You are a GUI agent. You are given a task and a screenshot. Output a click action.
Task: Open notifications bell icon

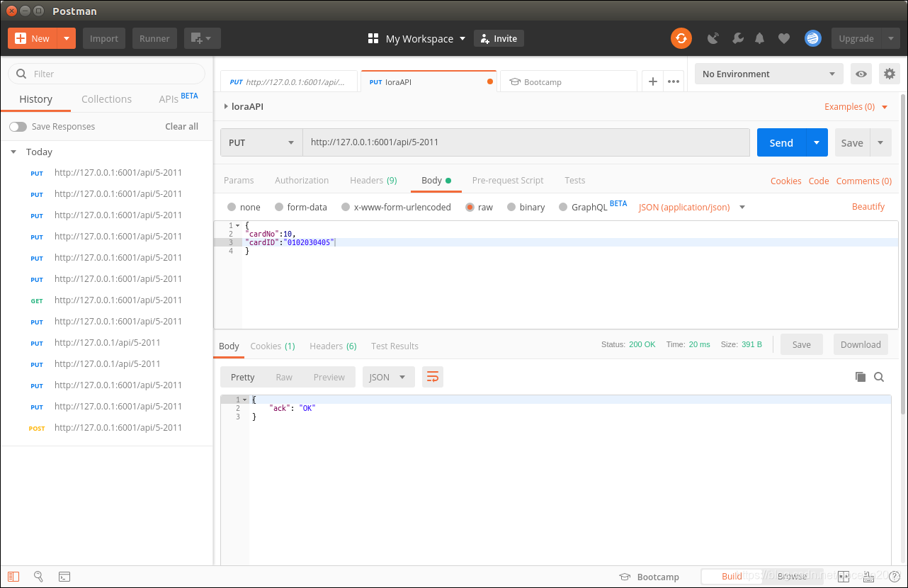coord(760,38)
